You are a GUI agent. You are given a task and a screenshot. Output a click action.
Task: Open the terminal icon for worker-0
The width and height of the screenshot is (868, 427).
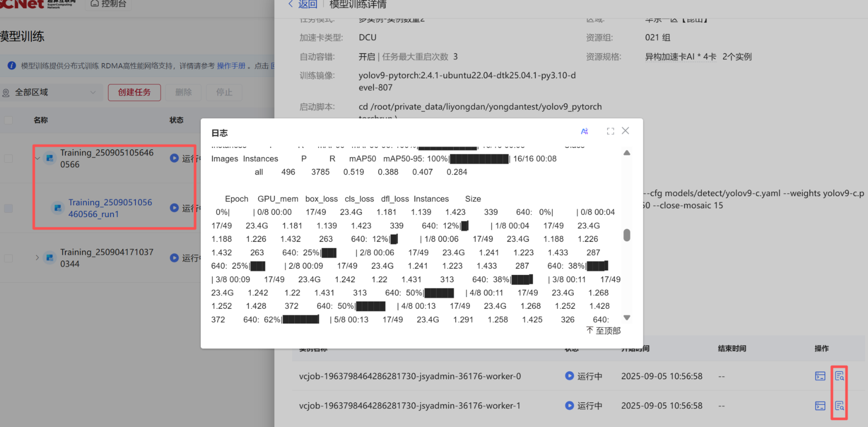click(x=820, y=376)
